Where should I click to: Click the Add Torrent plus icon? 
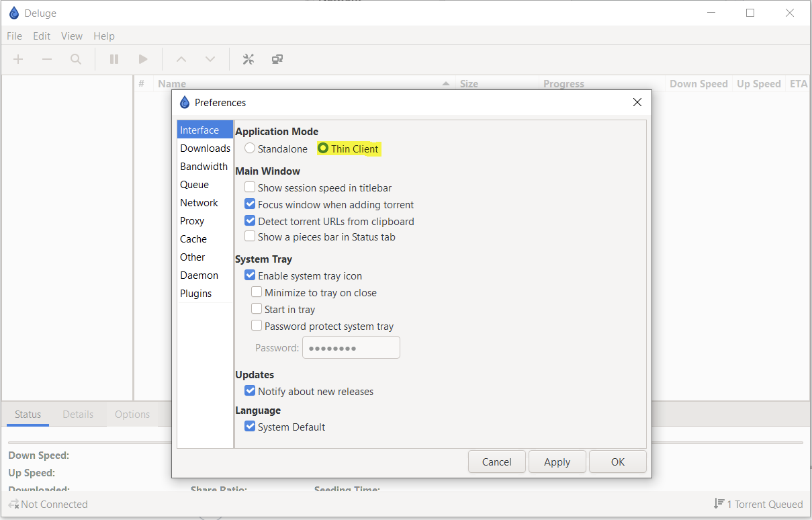point(18,59)
